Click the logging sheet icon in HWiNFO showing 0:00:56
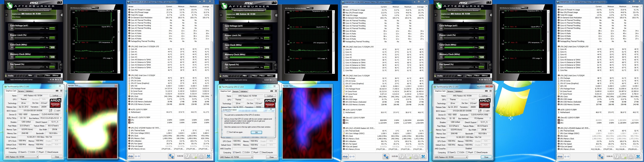644x162 pixels. 194,156
